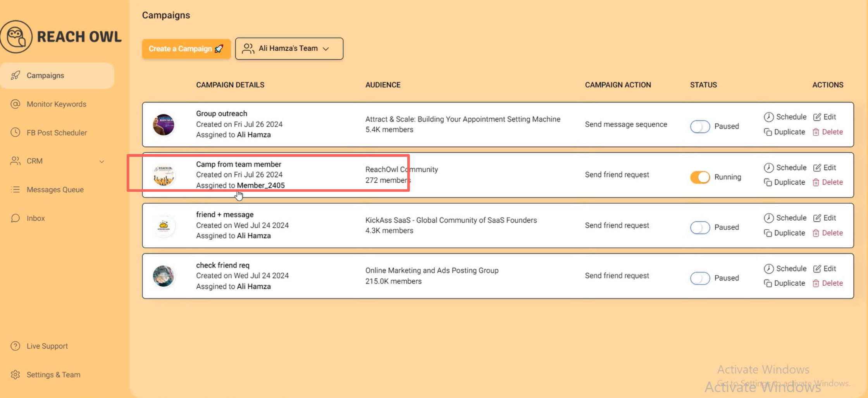Click 'Attract & Scale' audience text
This screenshot has width=868, height=398.
[x=463, y=119]
